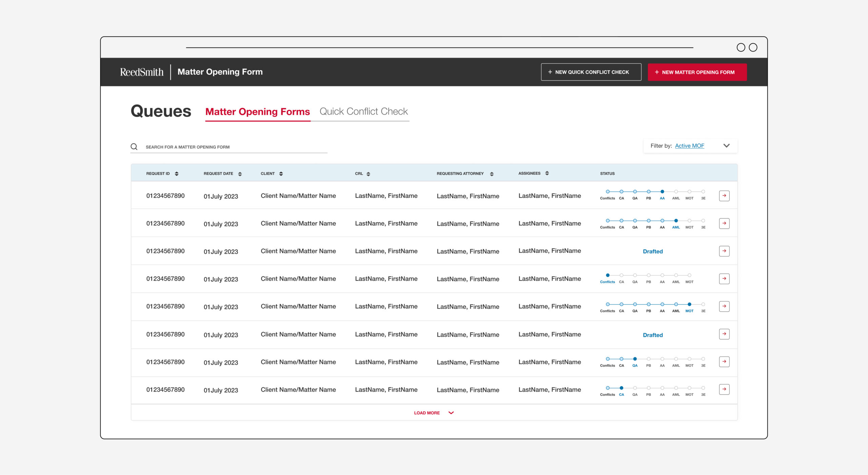This screenshot has width=868, height=475.
Task: Click the Matter Opening Forms tab
Action: pos(257,111)
